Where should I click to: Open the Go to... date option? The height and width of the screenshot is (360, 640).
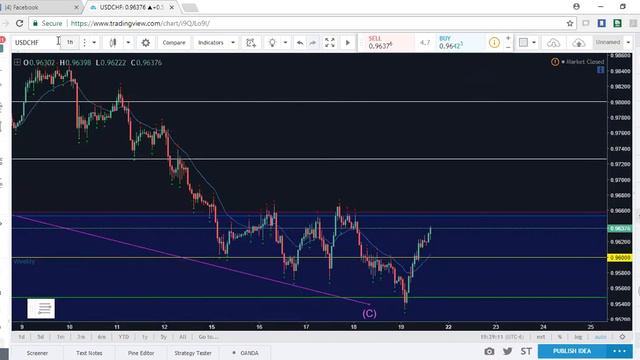click(208, 337)
